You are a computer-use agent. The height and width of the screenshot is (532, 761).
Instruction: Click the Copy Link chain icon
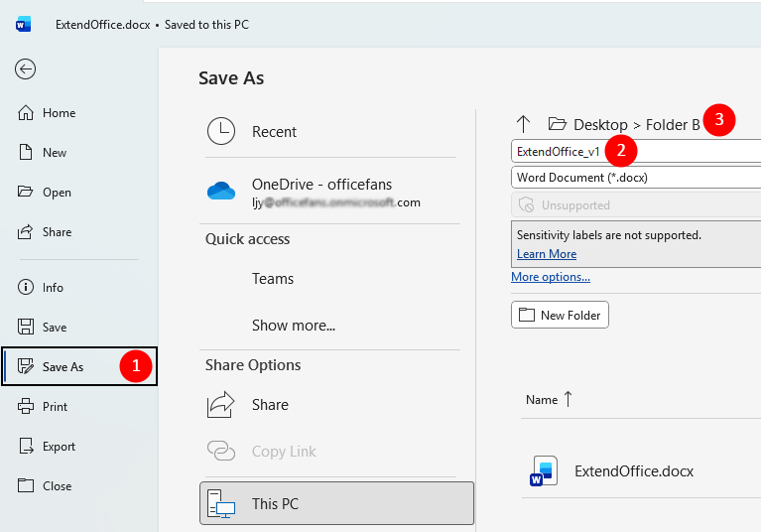pos(221,451)
